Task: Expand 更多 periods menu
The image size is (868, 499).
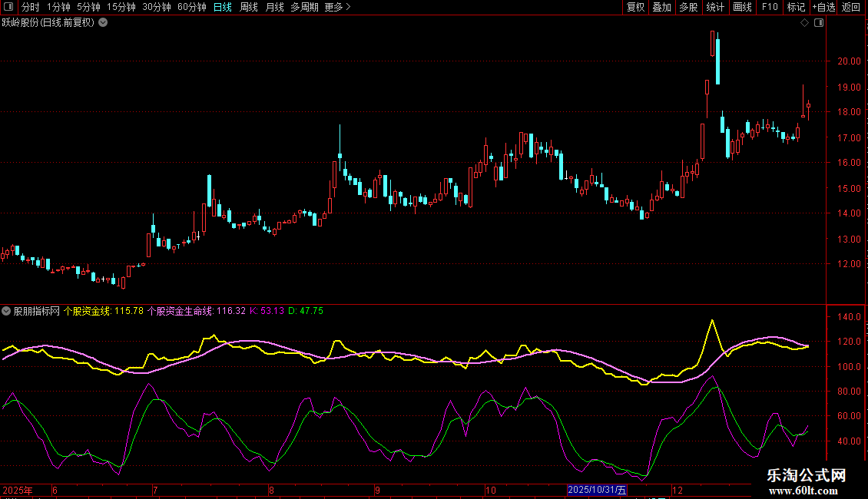Action: click(x=337, y=7)
